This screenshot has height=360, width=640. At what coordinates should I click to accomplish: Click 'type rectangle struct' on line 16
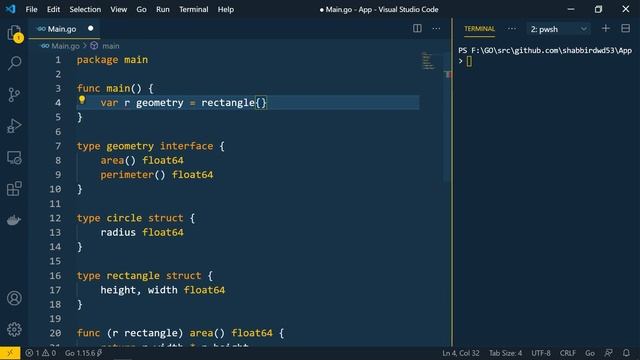coord(139,276)
